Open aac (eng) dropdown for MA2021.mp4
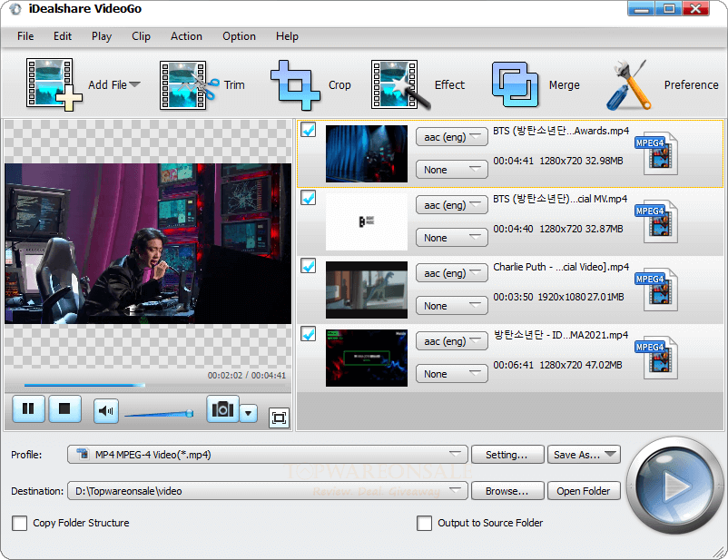The width and height of the screenshot is (728, 560). (452, 341)
